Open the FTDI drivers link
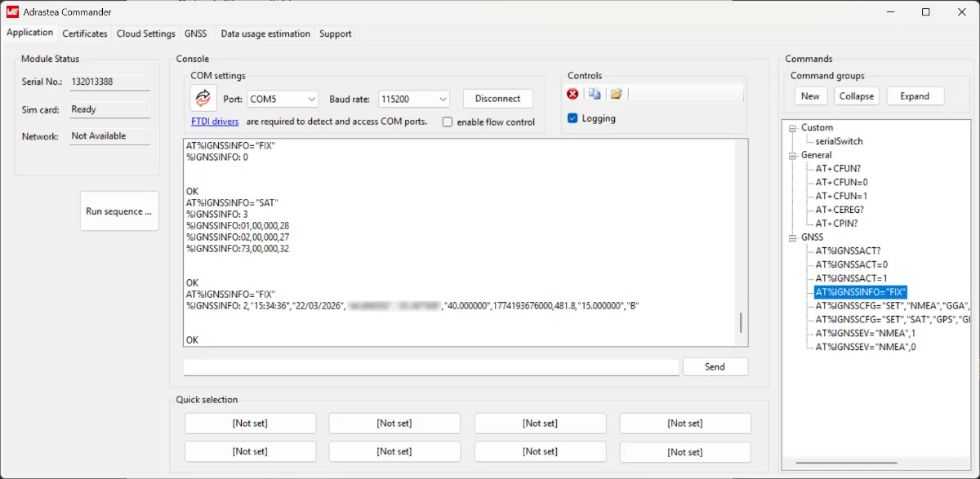The height and width of the screenshot is (479, 980). pyautogui.click(x=215, y=122)
